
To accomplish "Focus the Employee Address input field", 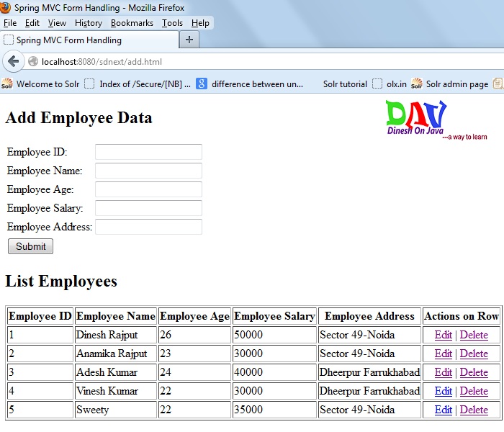I will (148, 227).
